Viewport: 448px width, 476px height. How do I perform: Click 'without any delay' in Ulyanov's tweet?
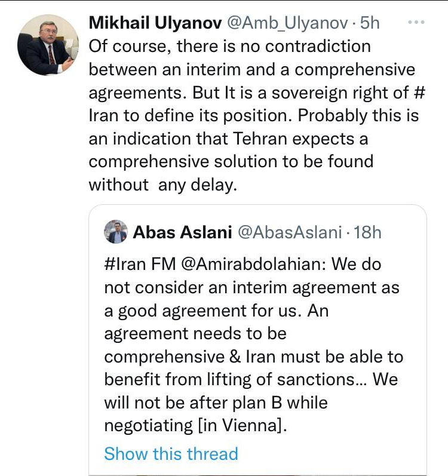(x=162, y=185)
